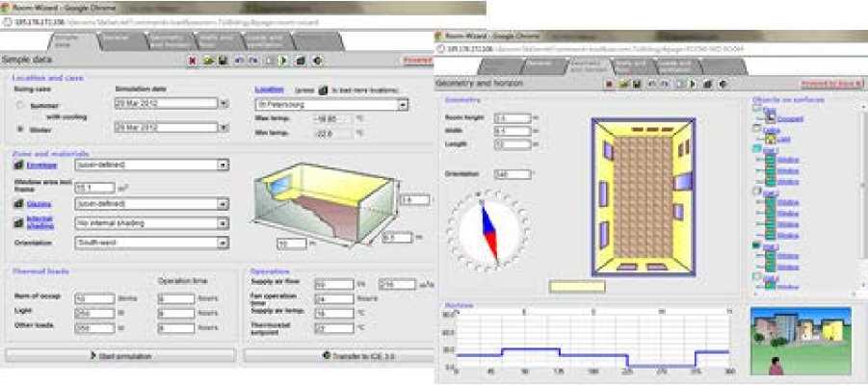The width and height of the screenshot is (868, 385).
Task: Open the second simulation date dropdown arrow
Action: coord(224,127)
